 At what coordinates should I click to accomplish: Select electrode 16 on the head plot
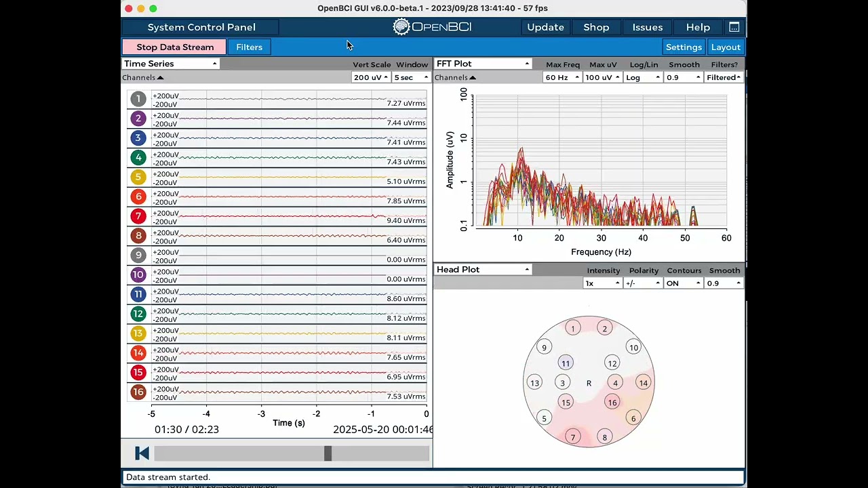[x=612, y=403]
